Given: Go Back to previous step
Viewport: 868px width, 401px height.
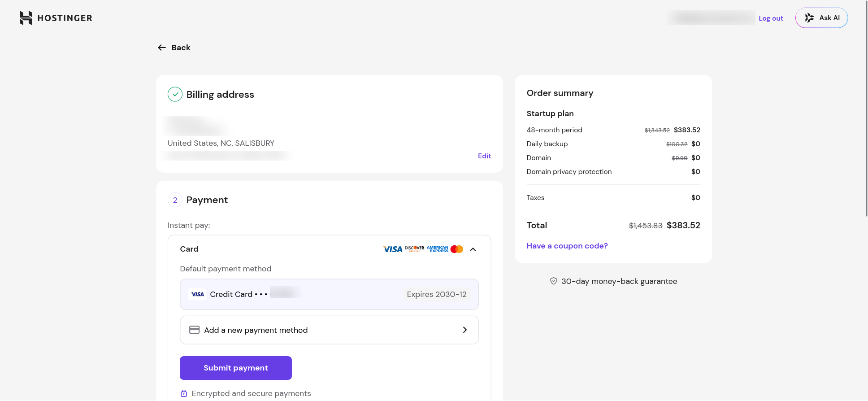Looking at the screenshot, I should (174, 48).
